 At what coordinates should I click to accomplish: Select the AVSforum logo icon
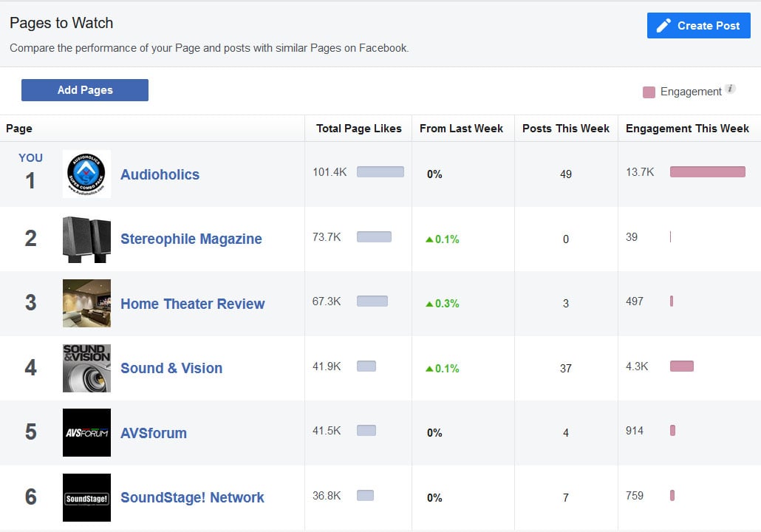pyautogui.click(x=86, y=432)
